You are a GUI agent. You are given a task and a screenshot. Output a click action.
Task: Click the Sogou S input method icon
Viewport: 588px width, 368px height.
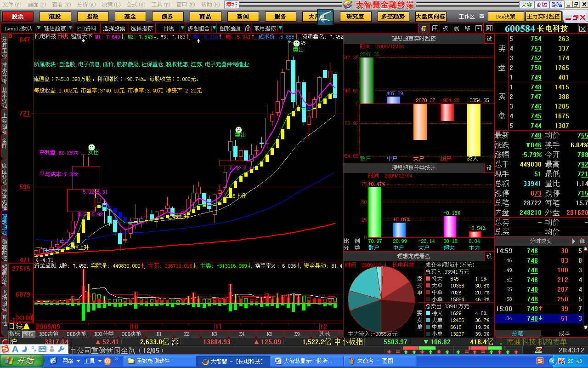[6, 349]
